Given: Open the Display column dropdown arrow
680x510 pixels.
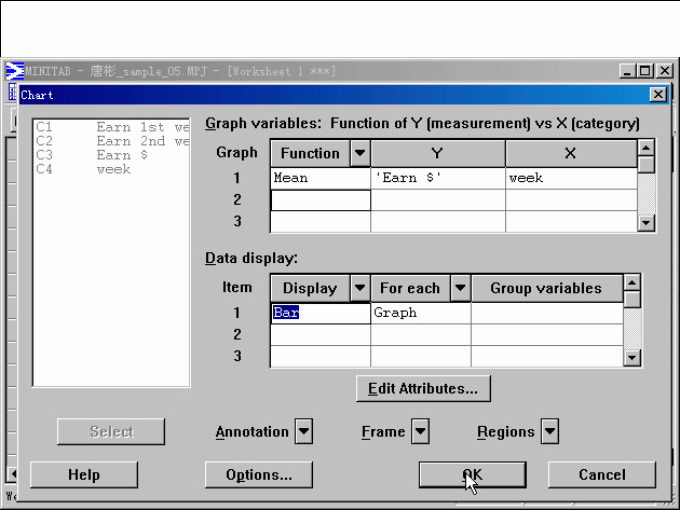Looking at the screenshot, I should (360, 288).
